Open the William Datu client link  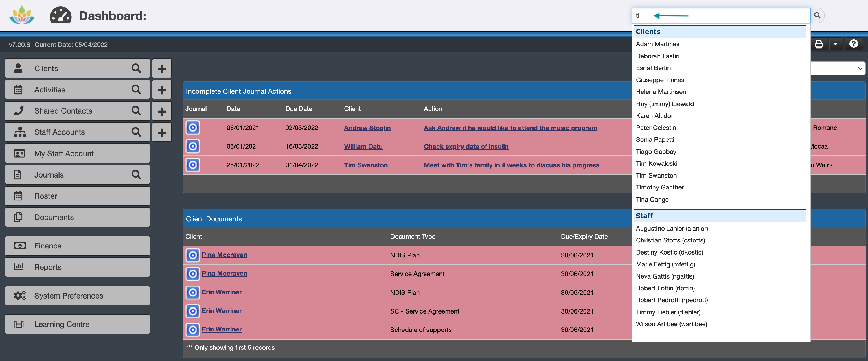pyautogui.click(x=363, y=146)
